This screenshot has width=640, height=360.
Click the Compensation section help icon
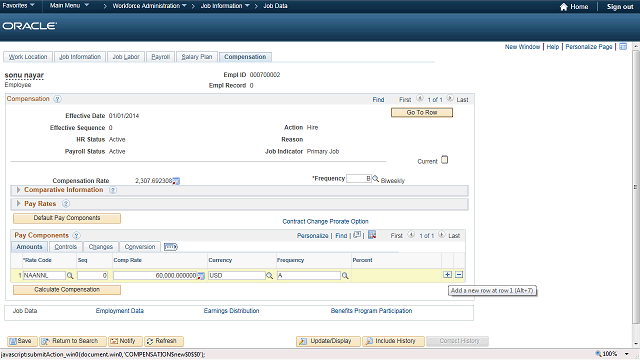coord(58,99)
